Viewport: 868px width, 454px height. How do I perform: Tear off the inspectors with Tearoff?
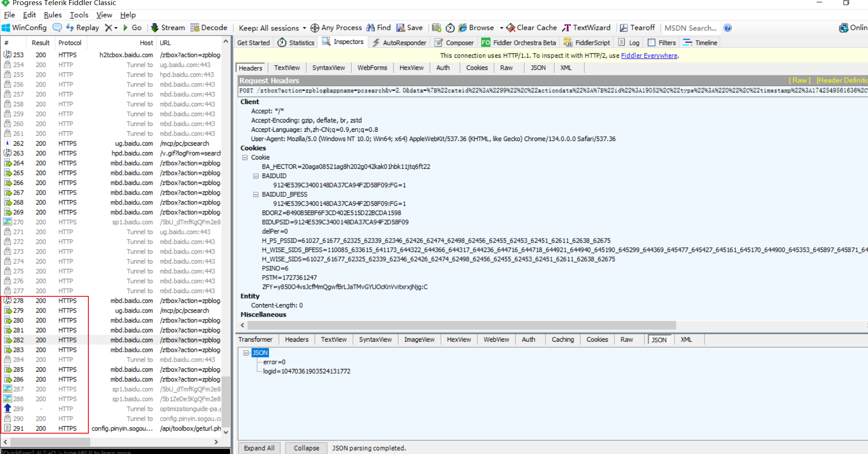pos(637,28)
